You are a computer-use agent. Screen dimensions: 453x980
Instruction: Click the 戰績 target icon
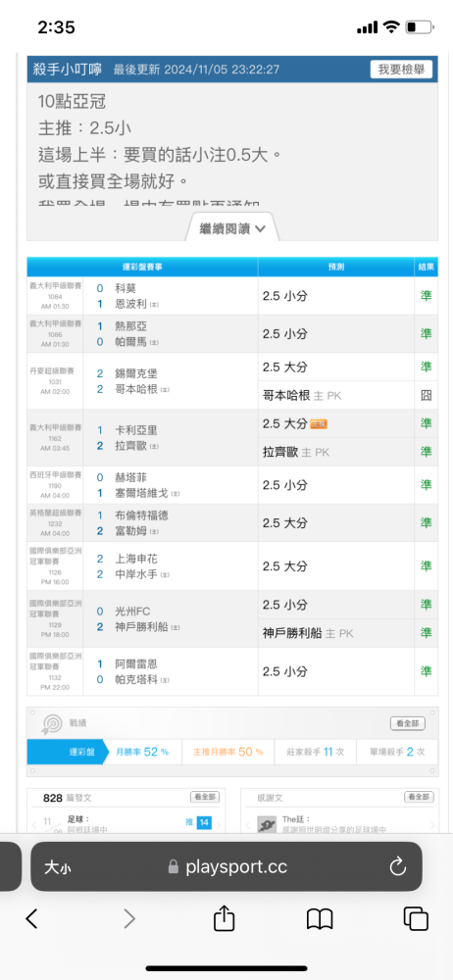tap(51, 724)
